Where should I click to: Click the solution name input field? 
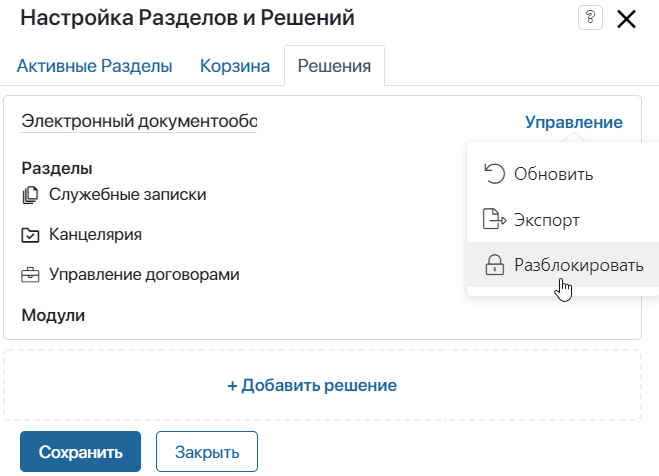pos(139,121)
